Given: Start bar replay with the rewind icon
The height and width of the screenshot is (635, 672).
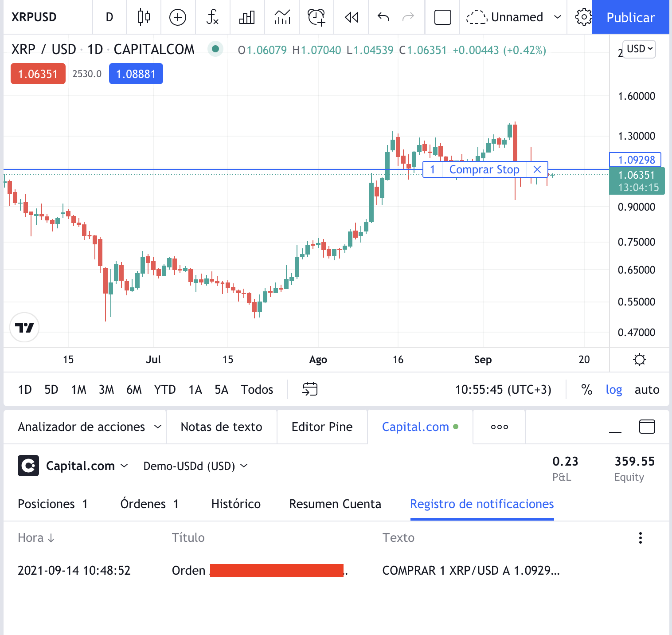Looking at the screenshot, I should (352, 17).
